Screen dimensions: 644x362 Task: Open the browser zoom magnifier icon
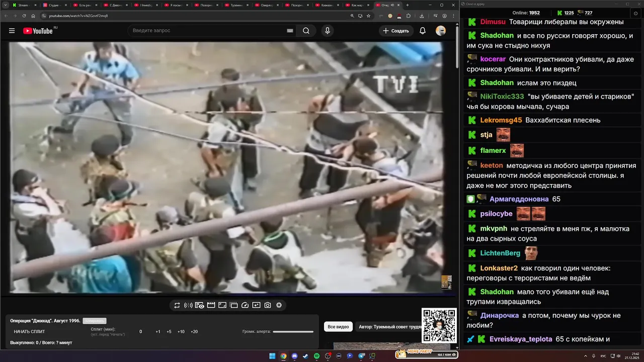(352, 16)
